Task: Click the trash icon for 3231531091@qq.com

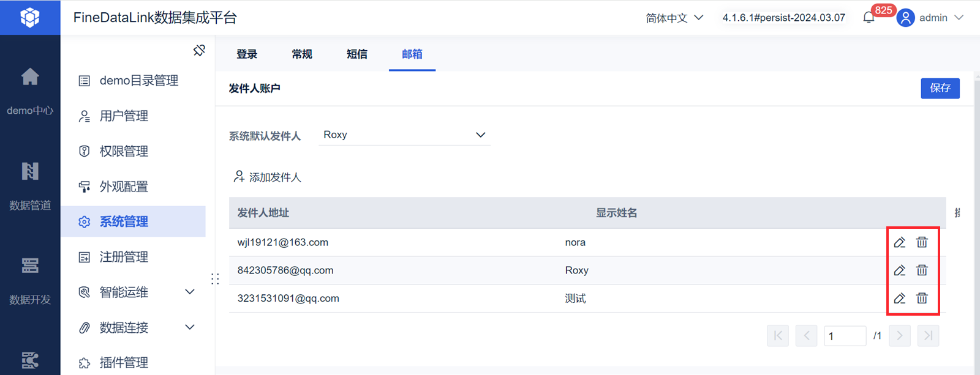Action: click(922, 299)
